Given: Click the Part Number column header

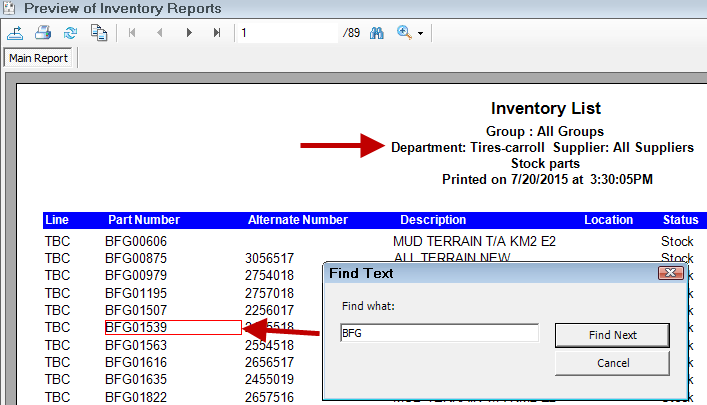Looking at the screenshot, I should click(144, 220).
